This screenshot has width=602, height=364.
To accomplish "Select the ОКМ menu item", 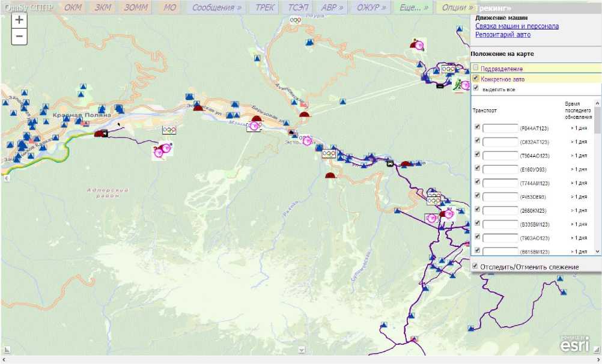I will 73,8.
